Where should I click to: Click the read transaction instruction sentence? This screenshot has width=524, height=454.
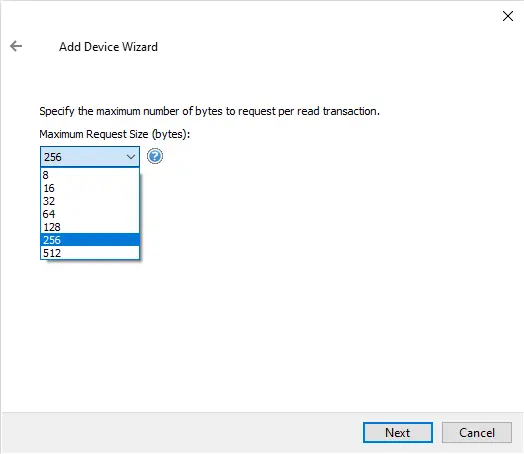[x=210, y=111]
